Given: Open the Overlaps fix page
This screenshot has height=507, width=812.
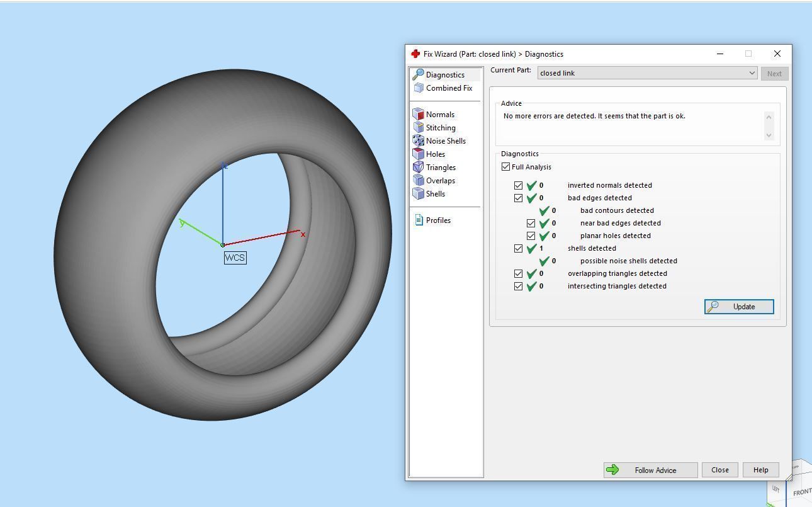Looking at the screenshot, I should [x=441, y=181].
